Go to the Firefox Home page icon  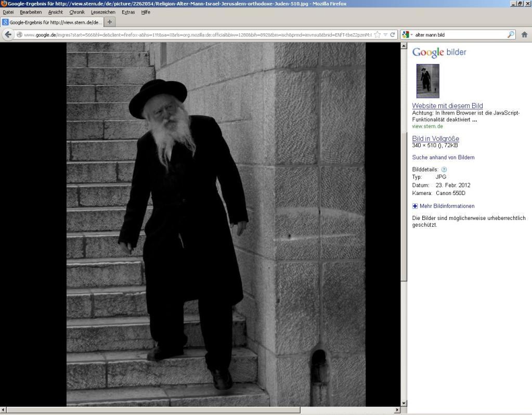click(x=524, y=35)
